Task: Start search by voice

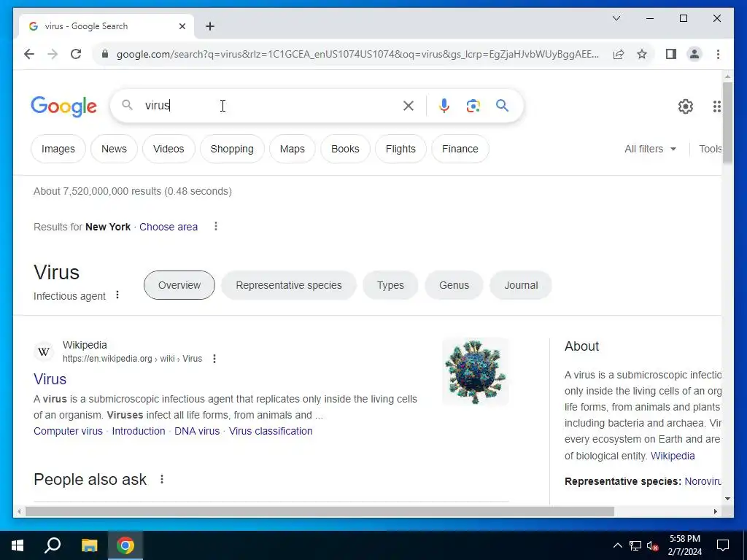Action: tap(444, 106)
